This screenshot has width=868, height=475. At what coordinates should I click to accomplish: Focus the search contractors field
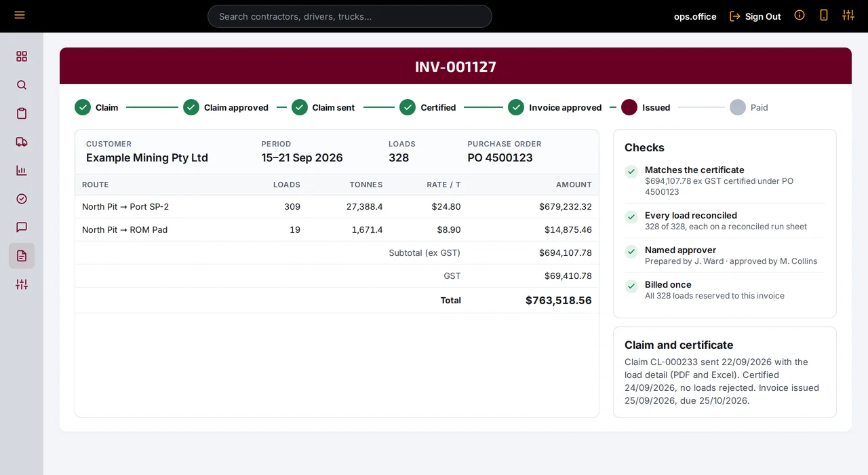(x=350, y=16)
